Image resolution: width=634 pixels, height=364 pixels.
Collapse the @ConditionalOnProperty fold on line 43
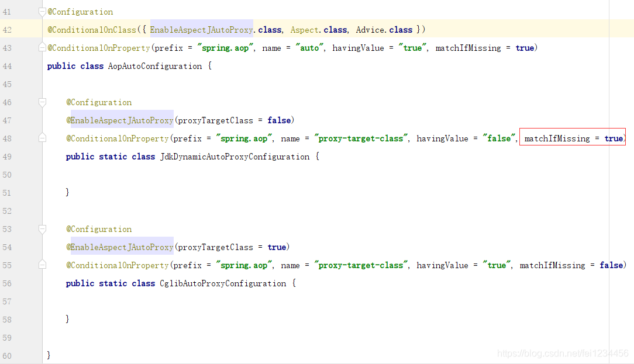click(41, 47)
